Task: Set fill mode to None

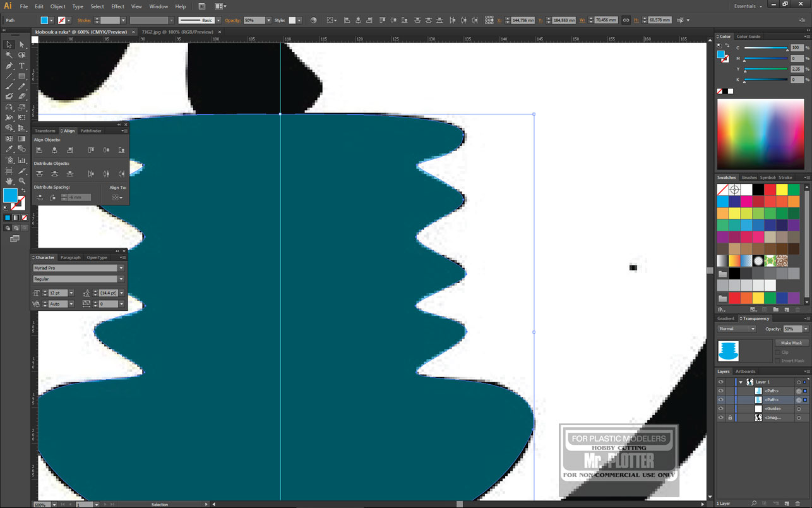Action: click(23, 217)
